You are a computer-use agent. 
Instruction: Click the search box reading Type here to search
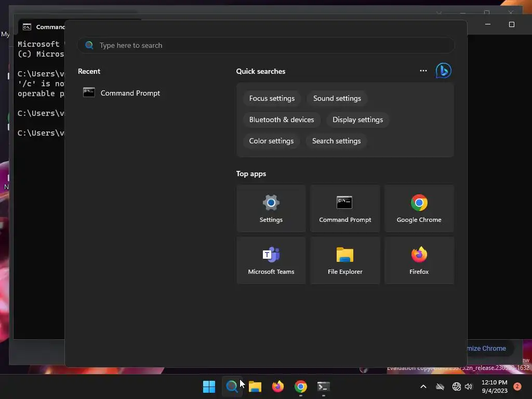[x=265, y=45]
